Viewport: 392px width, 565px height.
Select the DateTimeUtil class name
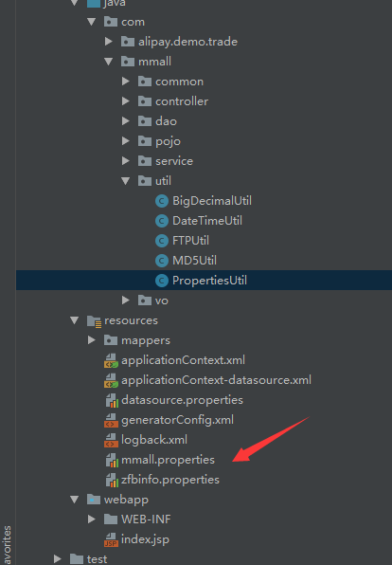(207, 221)
